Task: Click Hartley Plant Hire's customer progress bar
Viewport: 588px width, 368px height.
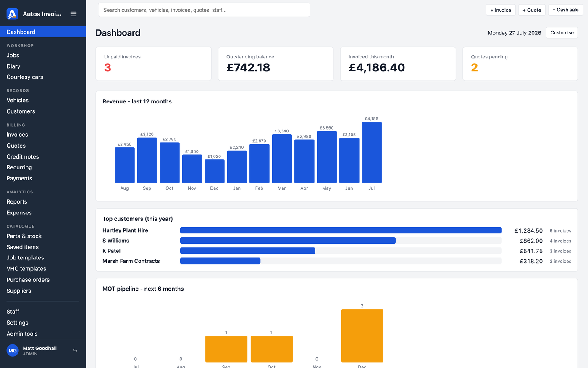Action: (x=341, y=230)
